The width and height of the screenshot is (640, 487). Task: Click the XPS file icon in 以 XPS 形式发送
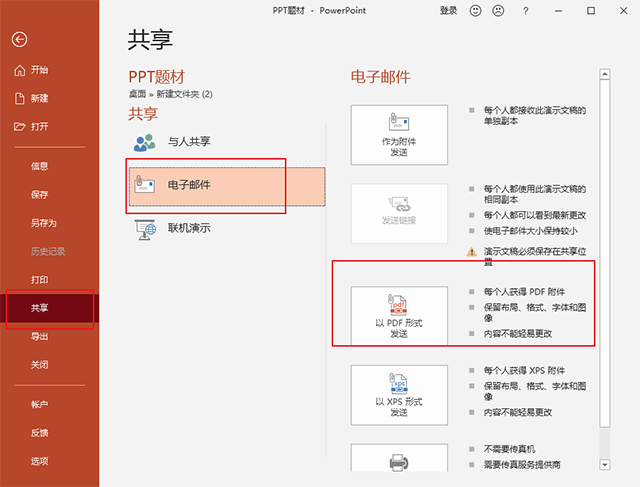[398, 383]
